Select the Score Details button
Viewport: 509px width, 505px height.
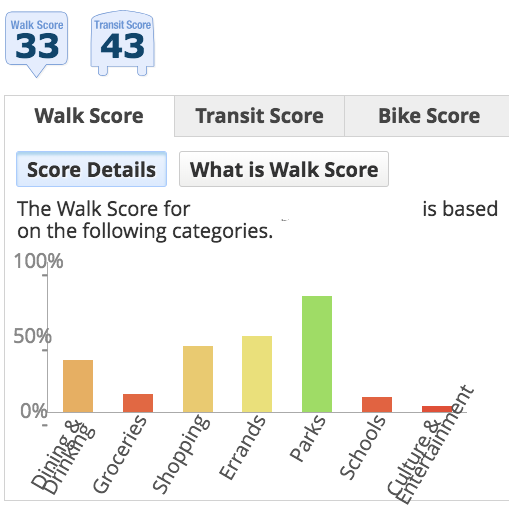point(91,169)
